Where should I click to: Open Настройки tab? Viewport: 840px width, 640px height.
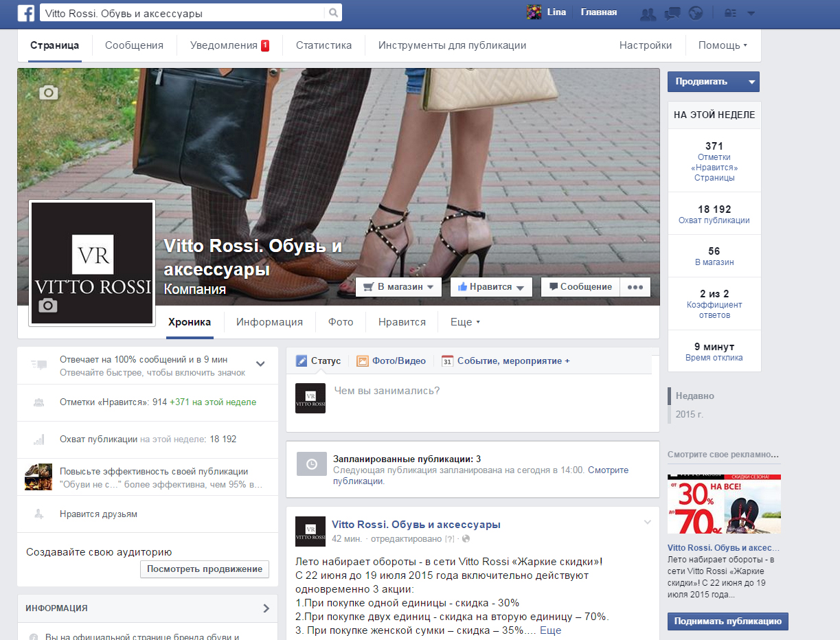(645, 45)
